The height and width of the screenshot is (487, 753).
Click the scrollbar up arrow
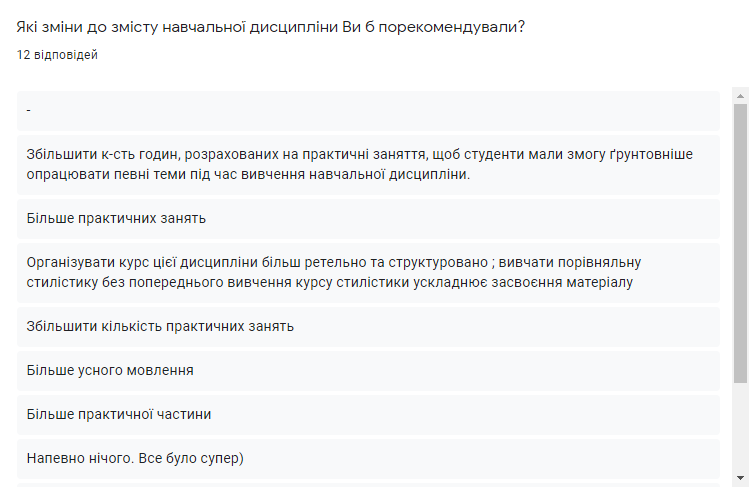740,97
